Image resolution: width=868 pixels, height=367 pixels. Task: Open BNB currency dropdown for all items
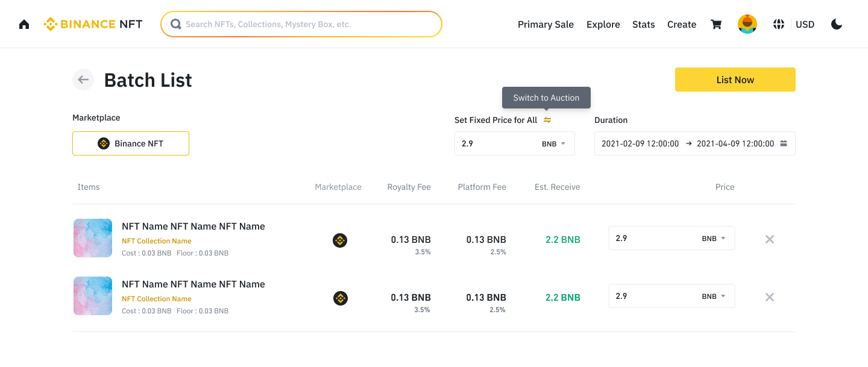554,144
